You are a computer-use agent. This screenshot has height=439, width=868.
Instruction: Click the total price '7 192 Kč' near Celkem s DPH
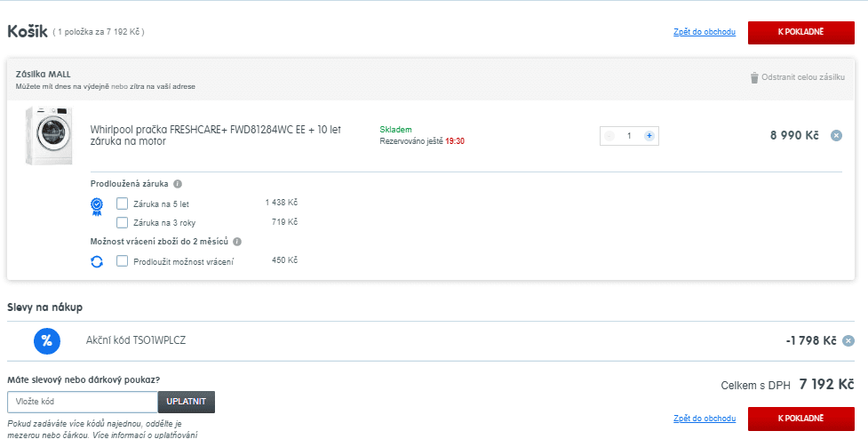coord(826,385)
